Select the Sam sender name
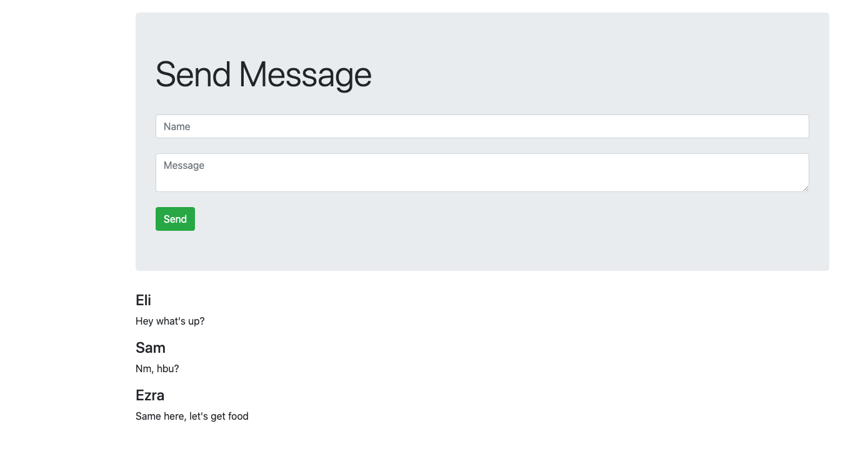Viewport: 868px width, 451px height. 150,348
